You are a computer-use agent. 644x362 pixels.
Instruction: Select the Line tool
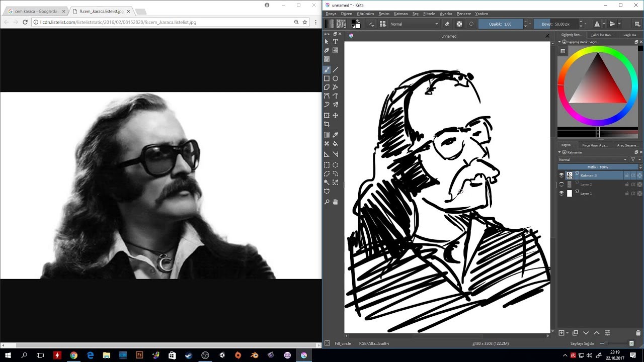[336, 70]
